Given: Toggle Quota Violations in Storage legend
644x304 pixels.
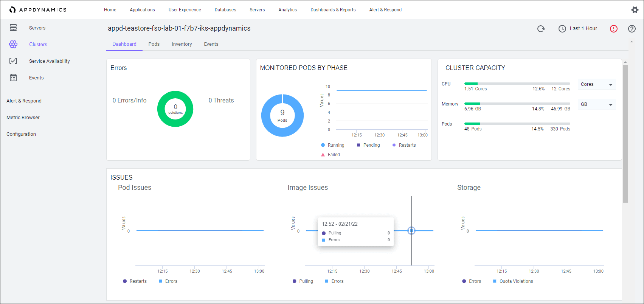Looking at the screenshot, I should pos(513,281).
